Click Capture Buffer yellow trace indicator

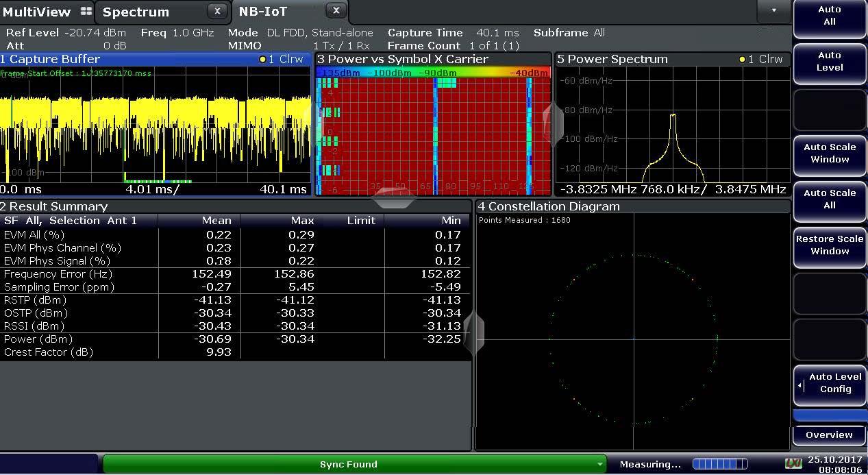[x=263, y=60]
